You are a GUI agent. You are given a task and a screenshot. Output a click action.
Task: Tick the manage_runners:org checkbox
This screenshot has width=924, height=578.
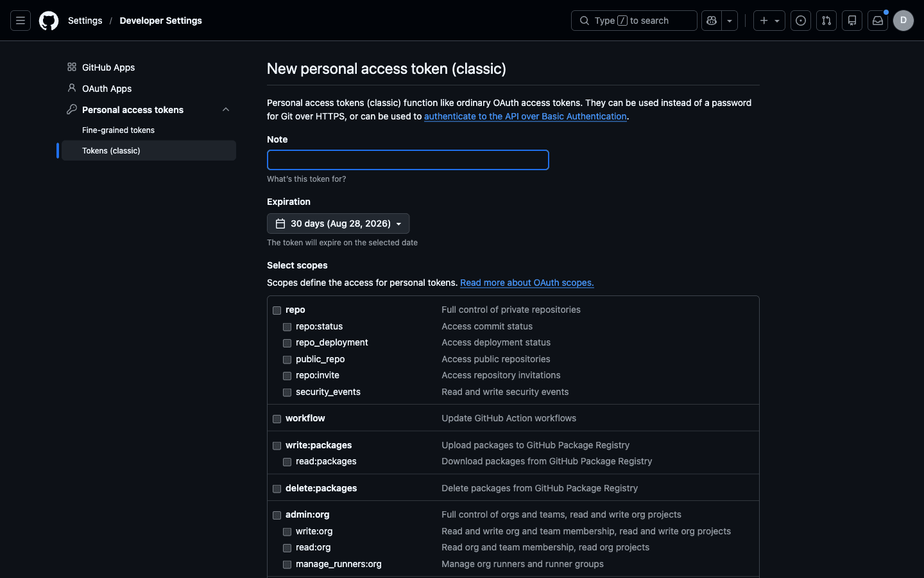[287, 565]
